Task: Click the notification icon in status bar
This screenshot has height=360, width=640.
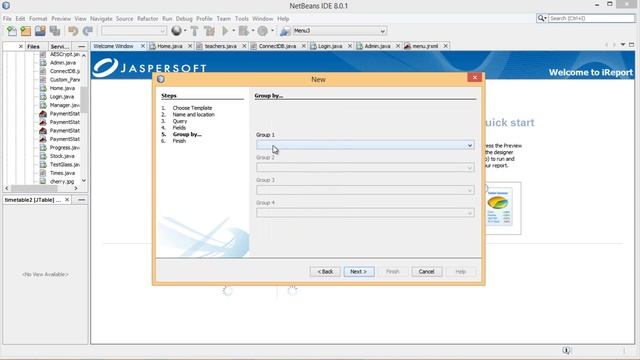Action: pos(566,350)
